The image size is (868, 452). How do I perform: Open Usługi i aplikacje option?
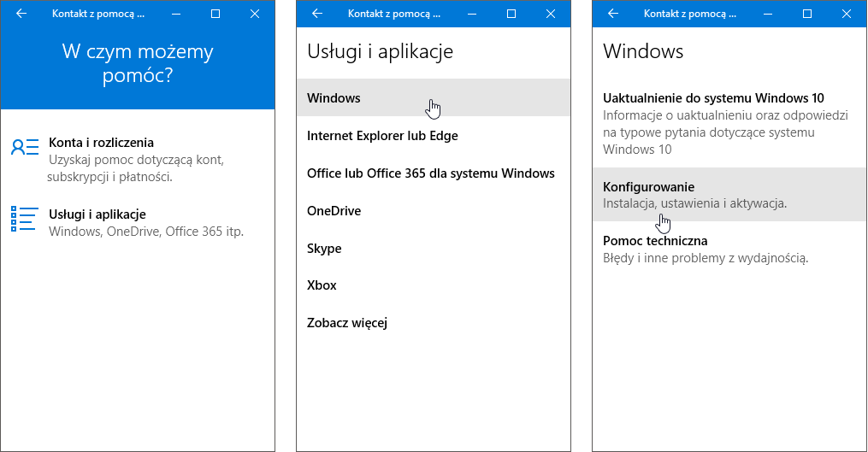(138, 222)
